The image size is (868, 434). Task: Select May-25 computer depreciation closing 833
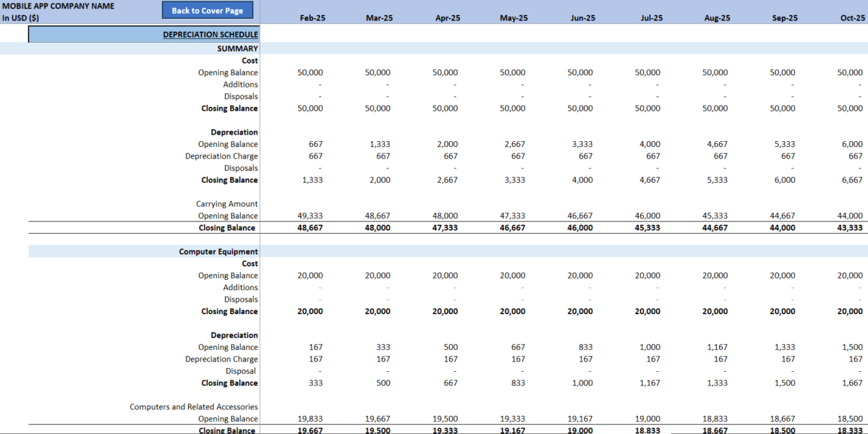coord(518,383)
